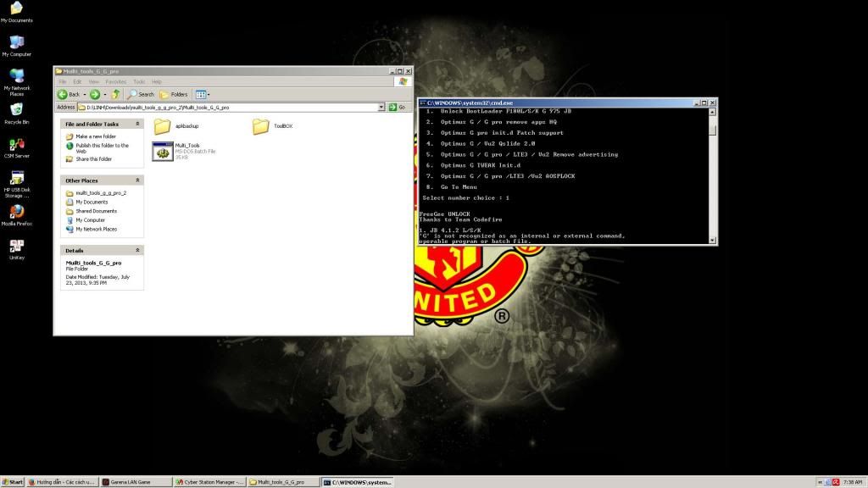Collapse the Other Places panel
This screenshot has height=488, width=868.
137,180
